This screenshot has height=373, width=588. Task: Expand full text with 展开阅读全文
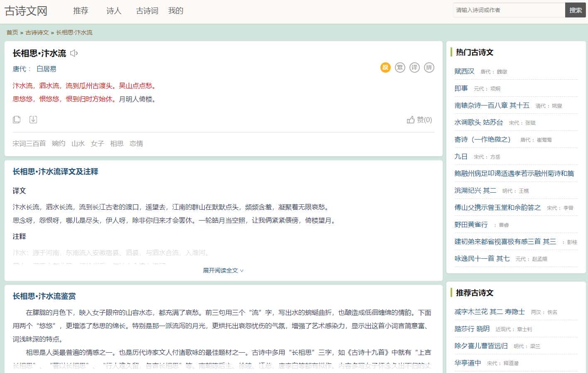click(223, 270)
